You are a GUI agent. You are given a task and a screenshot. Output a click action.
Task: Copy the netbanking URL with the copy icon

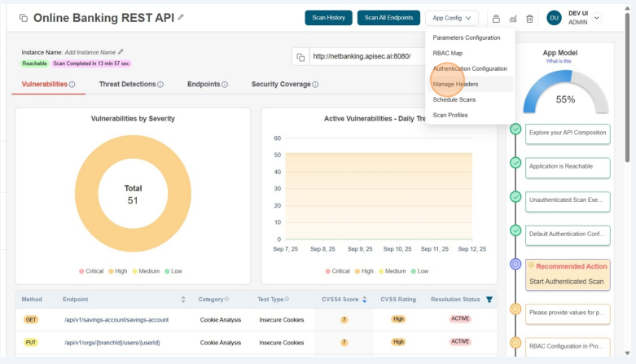coord(300,57)
